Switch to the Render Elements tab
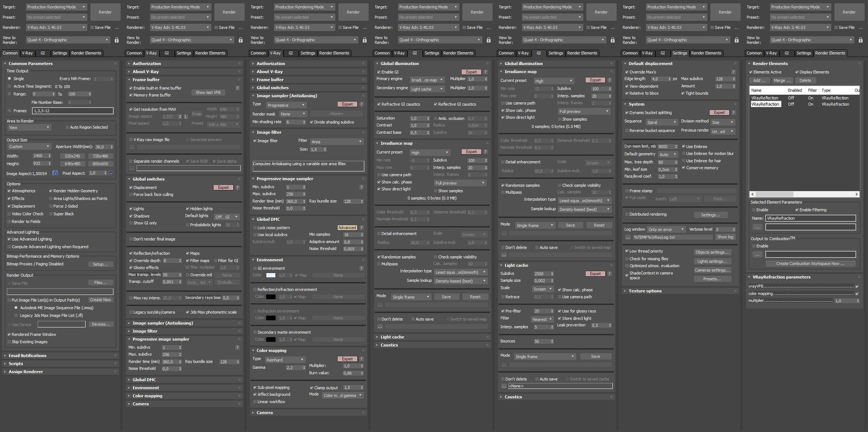 click(86, 53)
